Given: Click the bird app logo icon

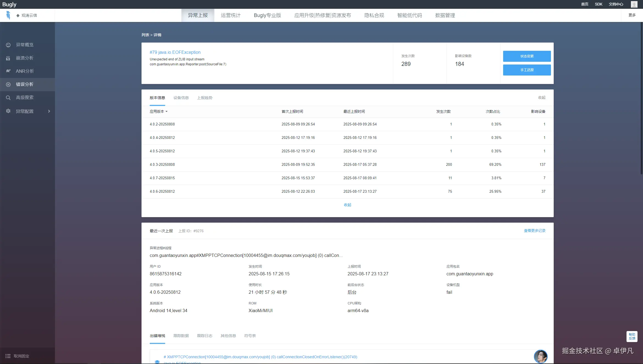Looking at the screenshot, I should click(x=8, y=15).
